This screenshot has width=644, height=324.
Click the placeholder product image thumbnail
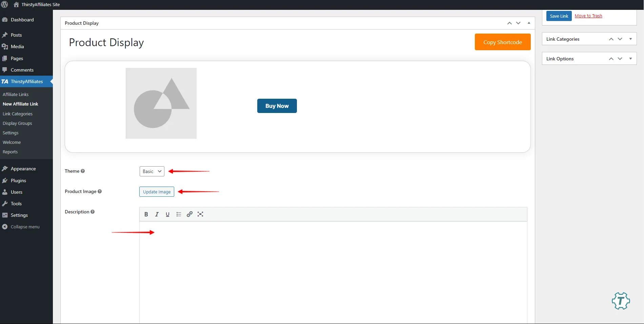point(161,103)
